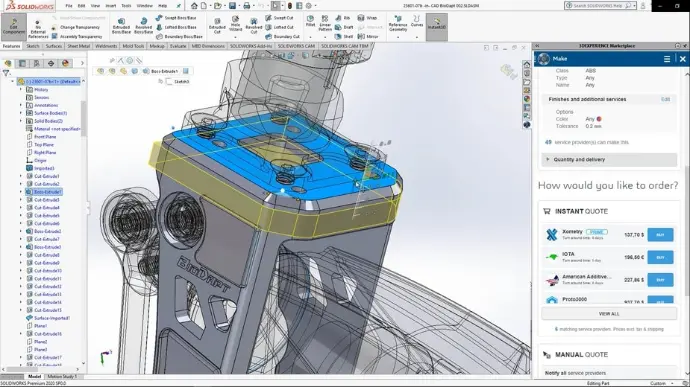Open the Linear Pattern tool
The image size is (690, 387).
[325, 23]
